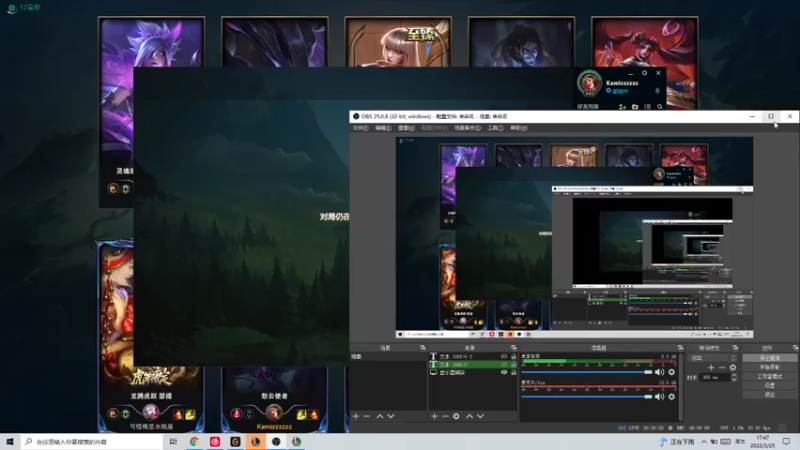
Task: Select the 显示器捕获 source row
Action: pos(472,372)
